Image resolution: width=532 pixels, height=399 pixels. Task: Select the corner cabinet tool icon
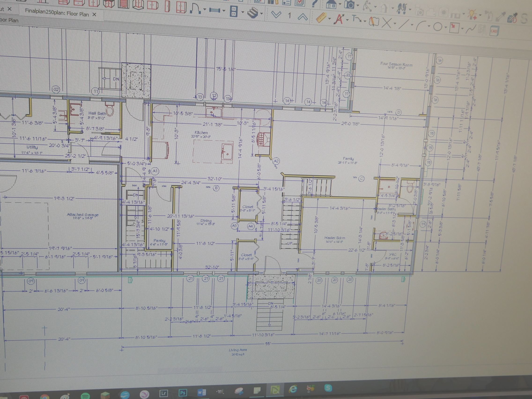[x=109, y=3]
